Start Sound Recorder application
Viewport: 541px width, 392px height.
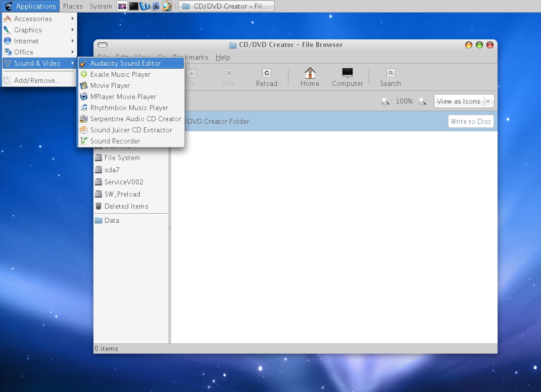pyautogui.click(x=131, y=141)
